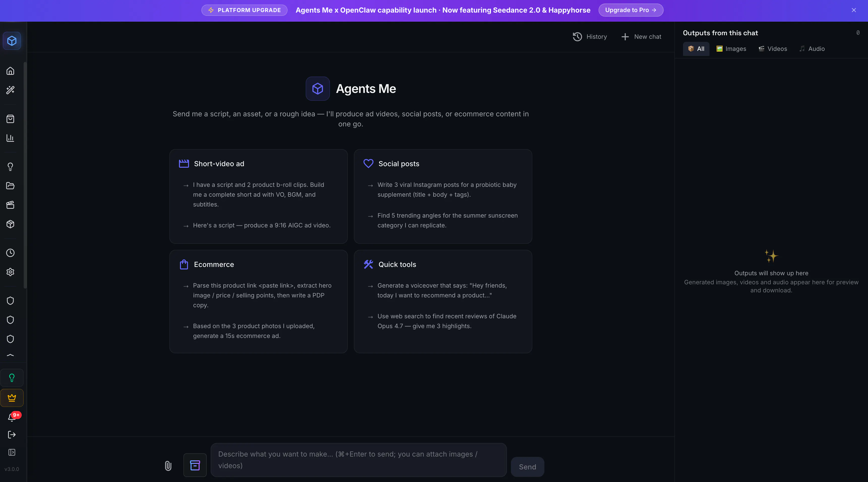Click the Agents Me cube logo beside heading
This screenshot has height=482, width=868.
(318, 89)
